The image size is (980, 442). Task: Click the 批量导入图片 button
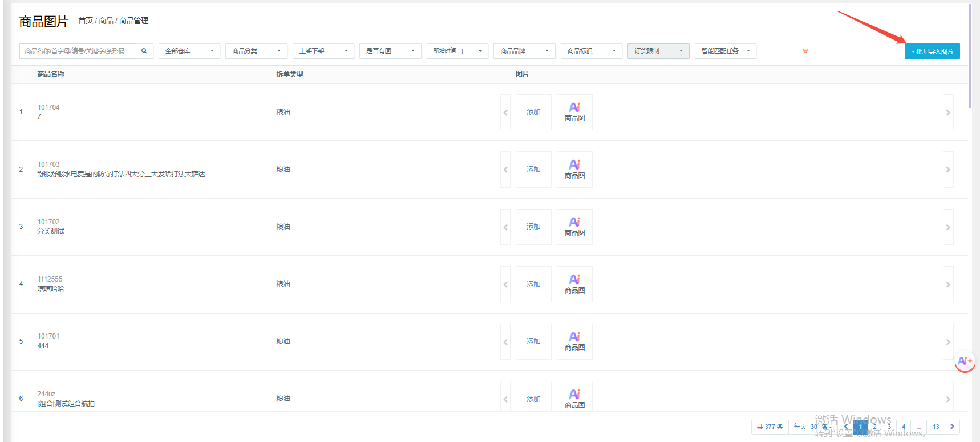tap(932, 51)
